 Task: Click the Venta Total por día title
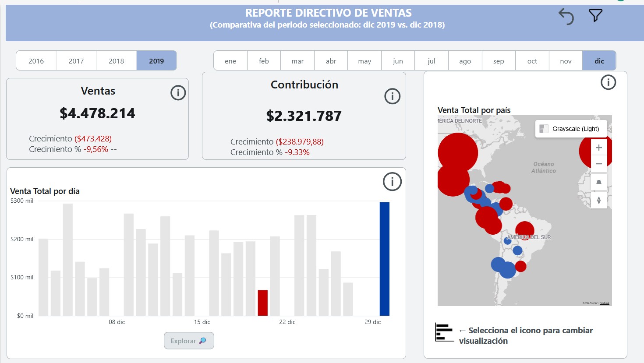click(45, 191)
